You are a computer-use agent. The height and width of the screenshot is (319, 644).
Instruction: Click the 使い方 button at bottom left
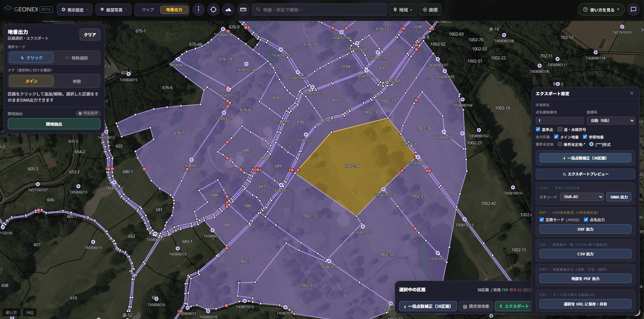pyautogui.click(x=11, y=313)
